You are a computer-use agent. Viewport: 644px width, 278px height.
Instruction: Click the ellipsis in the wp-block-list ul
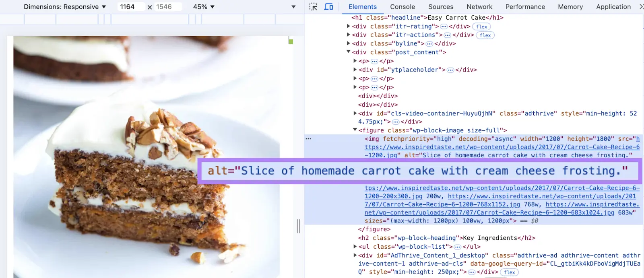coord(458,247)
